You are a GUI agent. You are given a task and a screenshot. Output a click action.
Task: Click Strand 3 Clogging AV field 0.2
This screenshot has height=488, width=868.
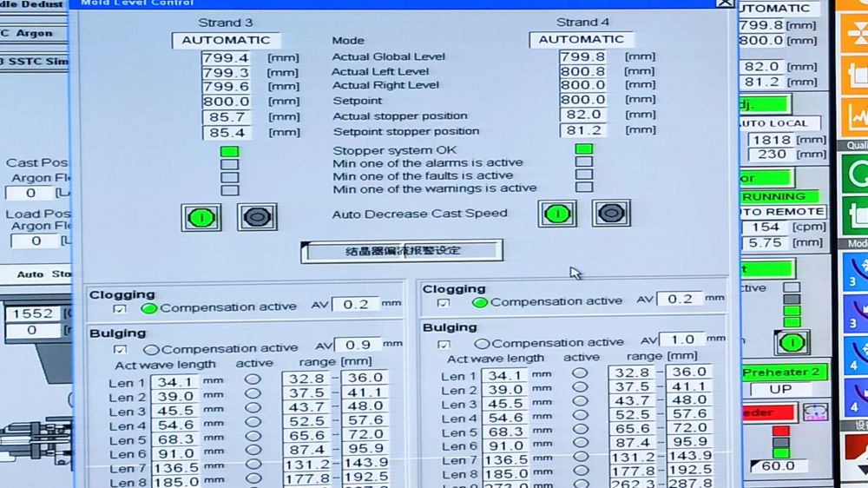[356, 304]
